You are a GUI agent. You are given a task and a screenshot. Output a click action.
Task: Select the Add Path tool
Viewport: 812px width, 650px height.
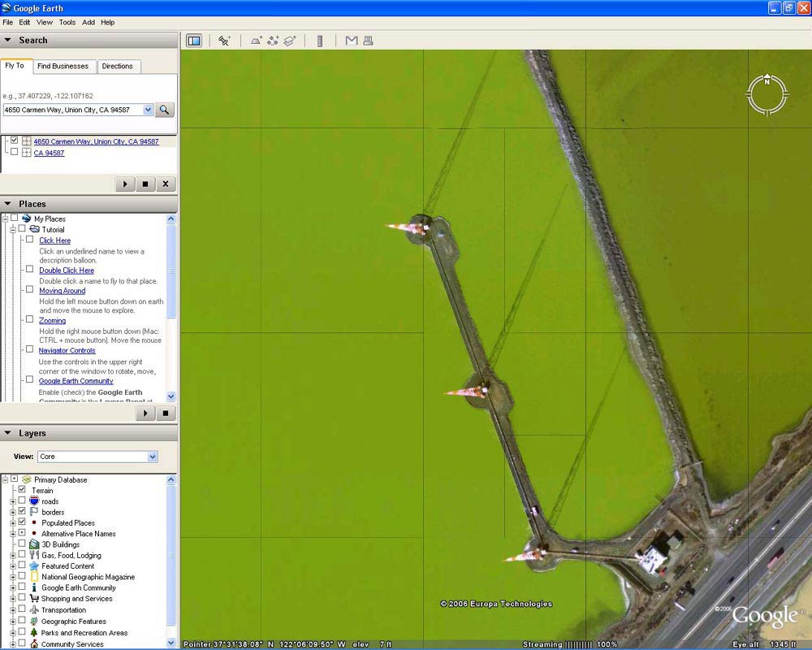pyautogui.click(x=273, y=41)
